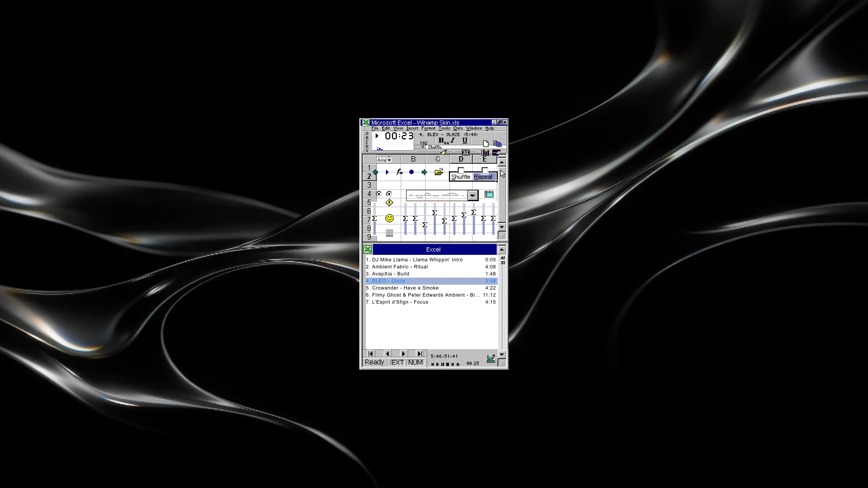Open the Insert menu

click(x=412, y=128)
